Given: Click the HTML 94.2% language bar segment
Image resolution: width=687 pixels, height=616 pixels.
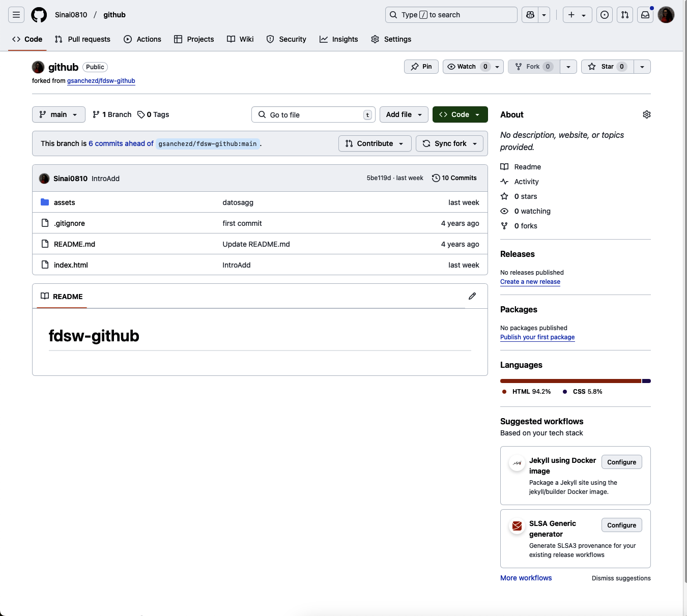Looking at the screenshot, I should point(570,381).
